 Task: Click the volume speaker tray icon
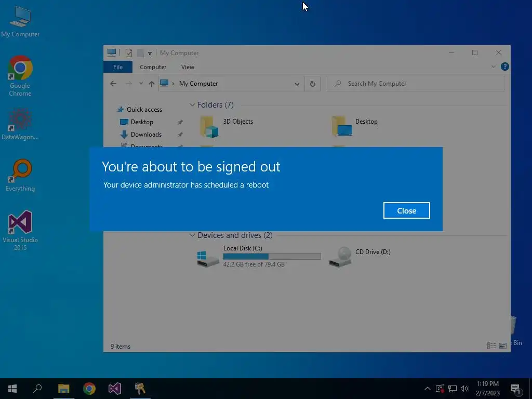[x=464, y=389]
